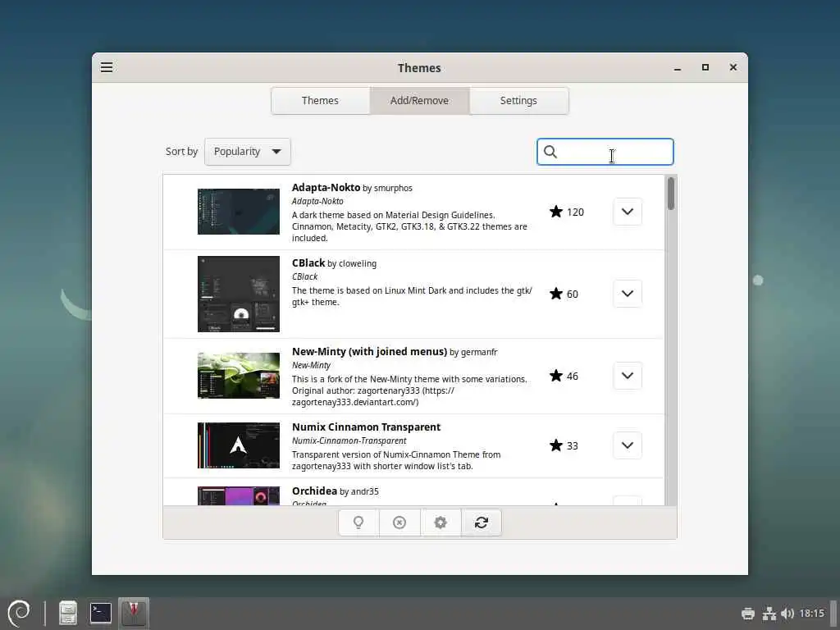Switch to the Themes tab
840x630 pixels.
[x=320, y=101]
